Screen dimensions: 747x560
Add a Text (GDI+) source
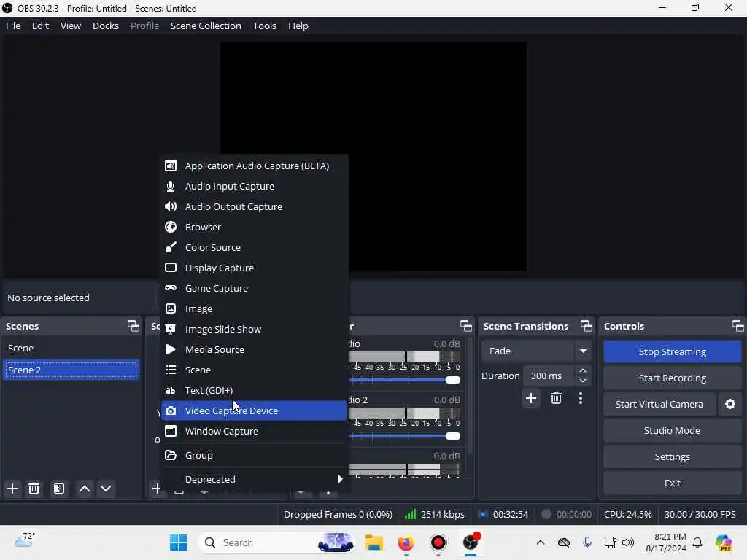pyautogui.click(x=254, y=391)
